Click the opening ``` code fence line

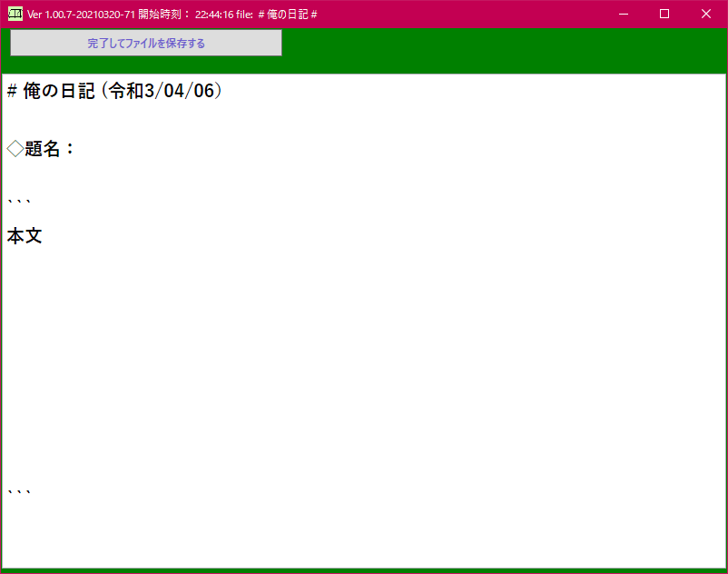pyautogui.click(x=19, y=202)
